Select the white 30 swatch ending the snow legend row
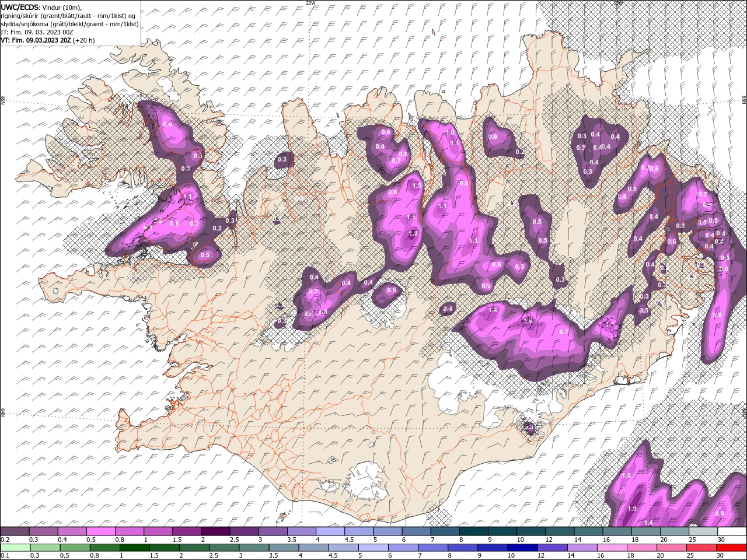This screenshot has height=560, width=747. pos(732,531)
